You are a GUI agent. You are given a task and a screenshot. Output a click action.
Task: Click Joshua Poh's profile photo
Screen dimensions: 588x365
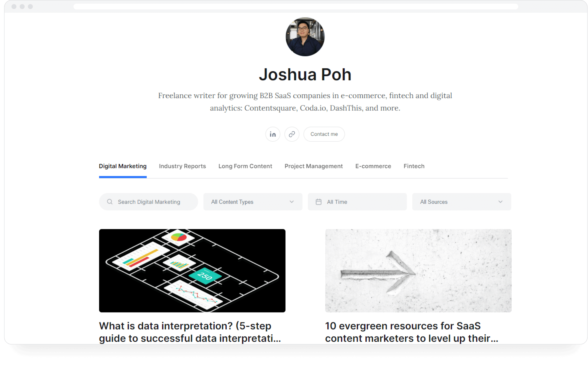point(305,37)
